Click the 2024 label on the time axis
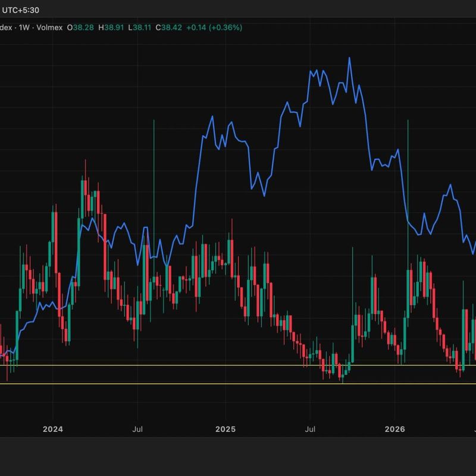This screenshot has width=476, height=476. pyautogui.click(x=53, y=429)
